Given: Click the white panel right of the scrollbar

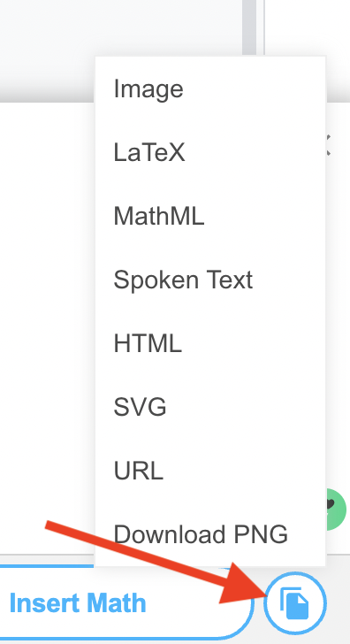Looking at the screenshot, I should click(x=308, y=27).
